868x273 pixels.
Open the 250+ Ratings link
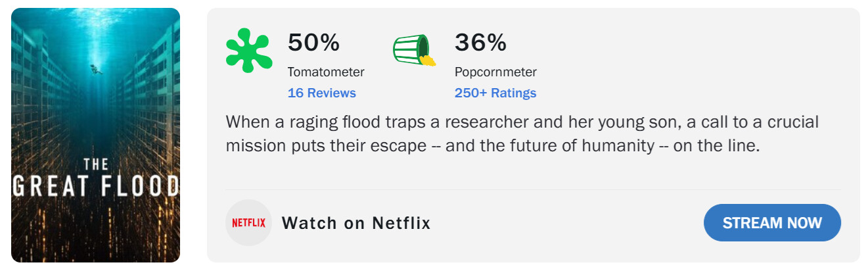tap(495, 93)
